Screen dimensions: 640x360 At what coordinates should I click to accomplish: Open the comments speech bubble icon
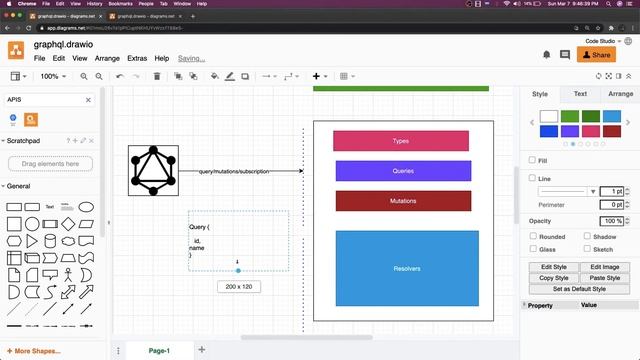coord(565,55)
